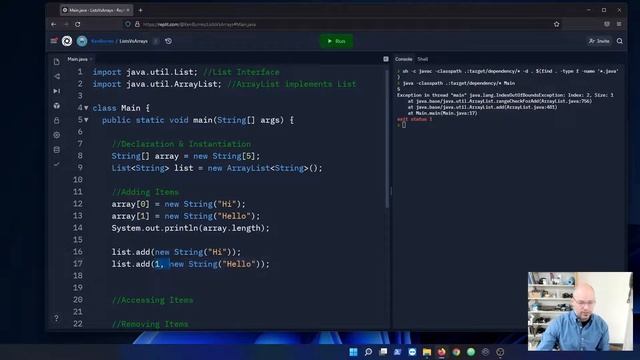
Task: Click line 9 ArrayList<String> declaration
Action: pyautogui.click(x=217, y=168)
